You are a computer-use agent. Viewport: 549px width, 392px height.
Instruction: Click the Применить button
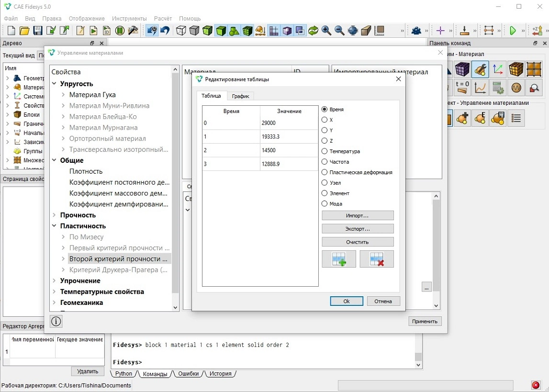coord(425,321)
